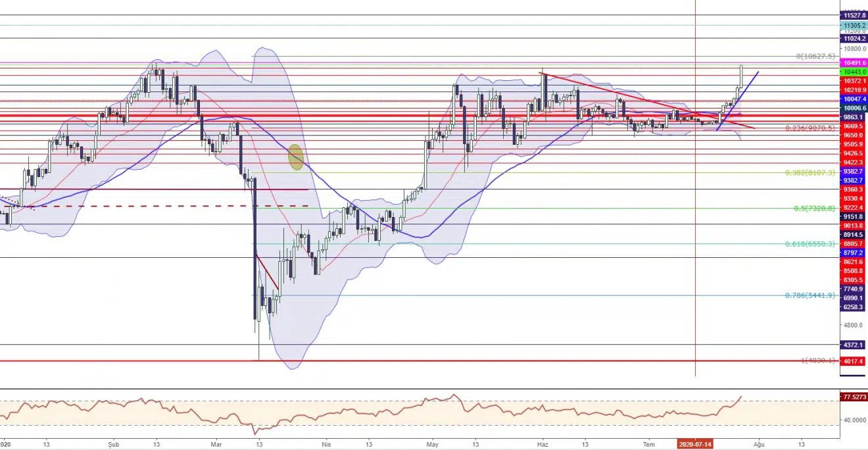This screenshot has width=868, height=450.
Task: Select the red 4017.4 bottom price label
Action: coord(854,361)
